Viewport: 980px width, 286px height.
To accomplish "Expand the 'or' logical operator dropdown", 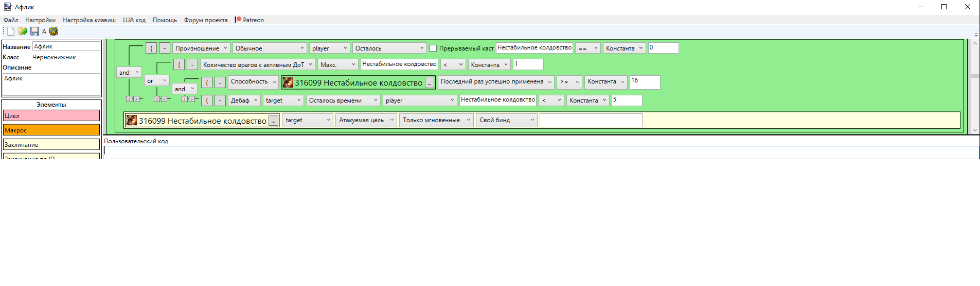I will coord(156,81).
